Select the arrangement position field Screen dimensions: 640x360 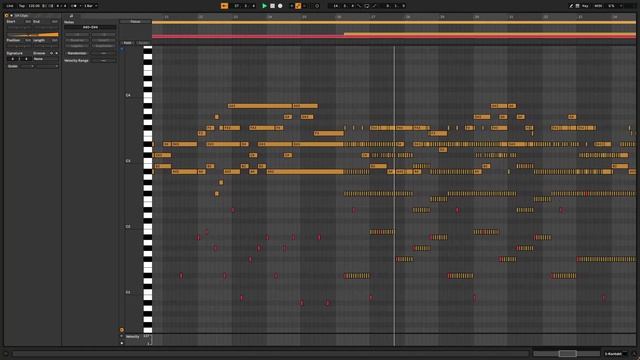click(x=244, y=6)
